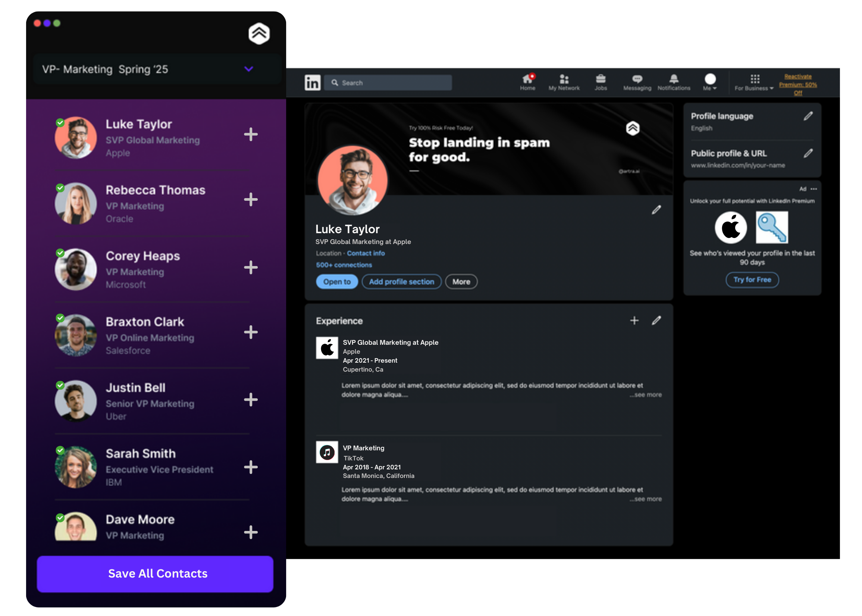Click the name Corey Heaps in list
Image resolution: width=862 pixels, height=616 pixels.
(142, 256)
